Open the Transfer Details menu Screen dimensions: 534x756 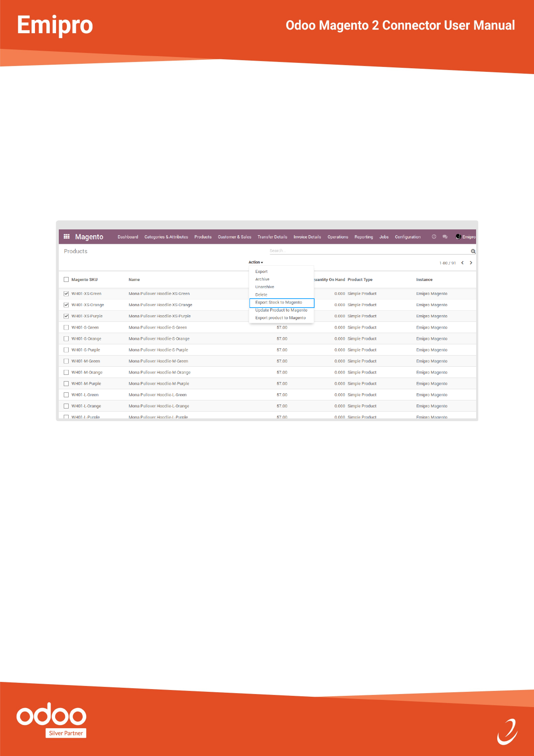coord(272,237)
